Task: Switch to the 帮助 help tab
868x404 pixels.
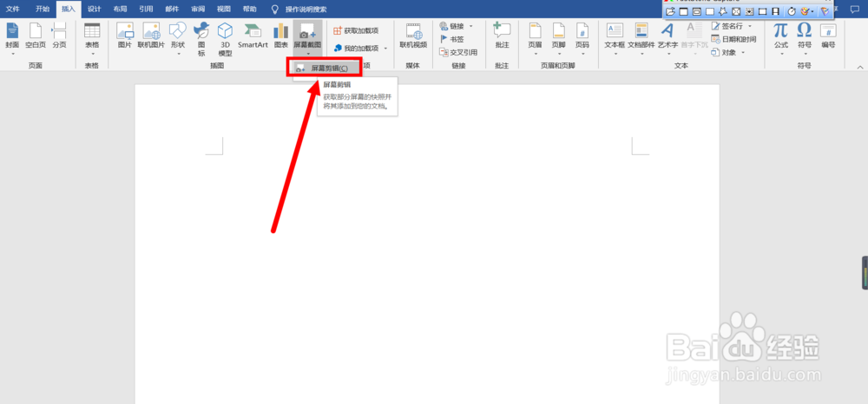Action: tap(250, 10)
